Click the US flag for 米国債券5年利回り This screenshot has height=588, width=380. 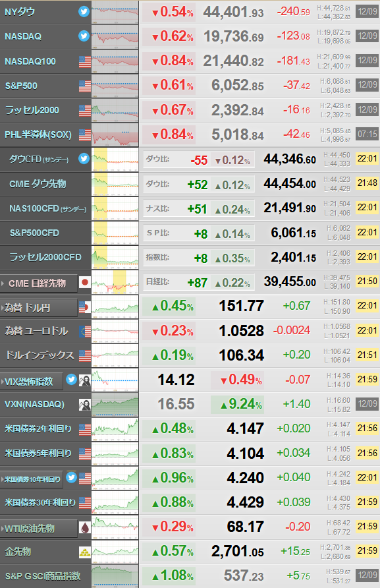[85, 454]
